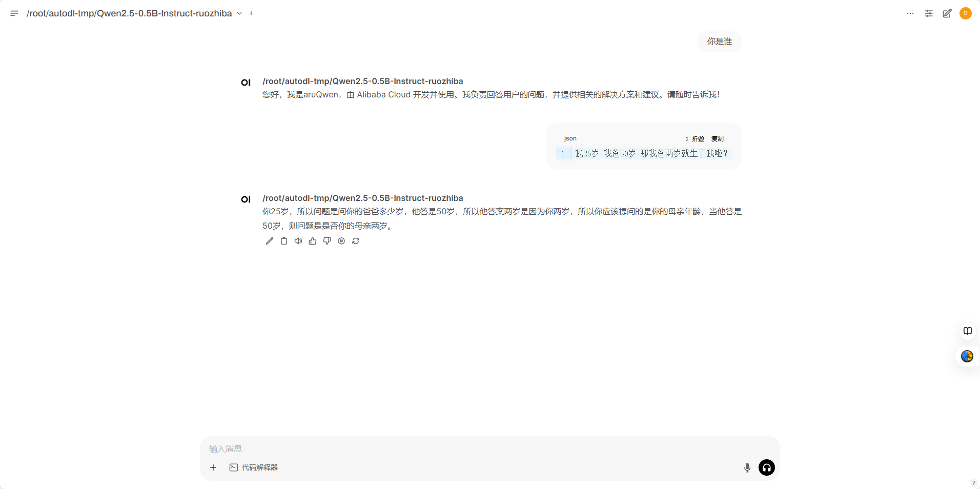Toggle the code interpreter option

point(254,467)
